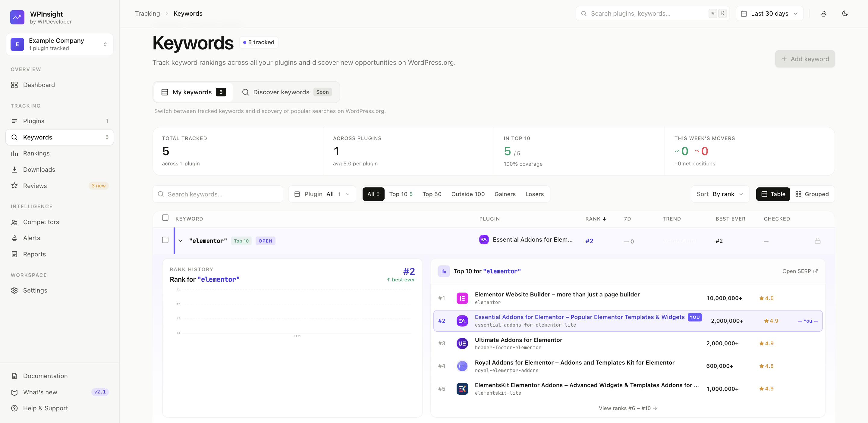Click the magnifier icon in Search keywords field
Image resolution: width=868 pixels, height=423 pixels.
coord(161,194)
